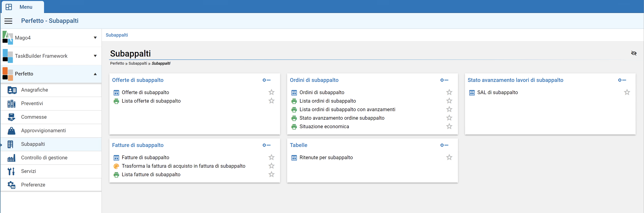Viewport: 644px width, 213px height.
Task: Click the TaskBuilder Framework logo
Action: click(8, 56)
